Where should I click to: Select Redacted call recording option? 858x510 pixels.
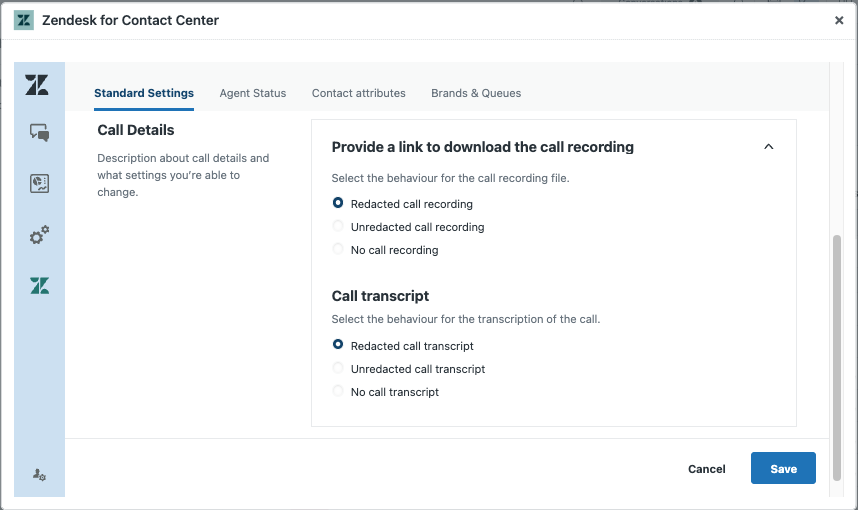point(338,204)
